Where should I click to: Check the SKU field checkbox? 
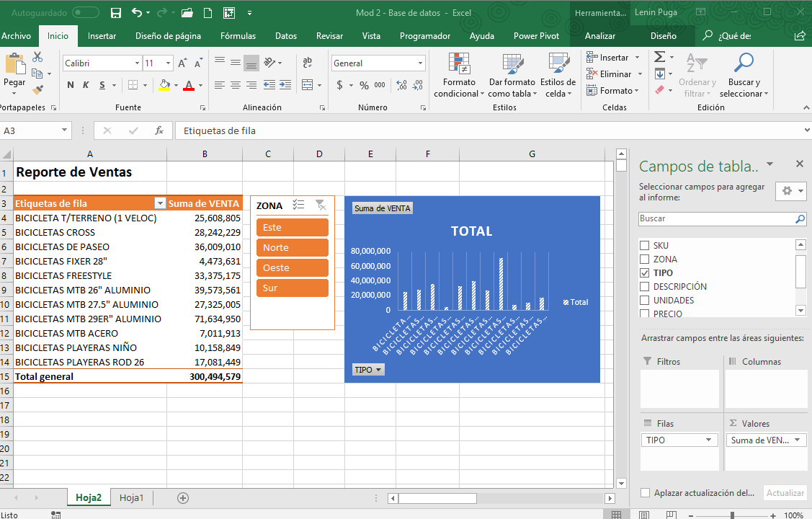pos(644,244)
